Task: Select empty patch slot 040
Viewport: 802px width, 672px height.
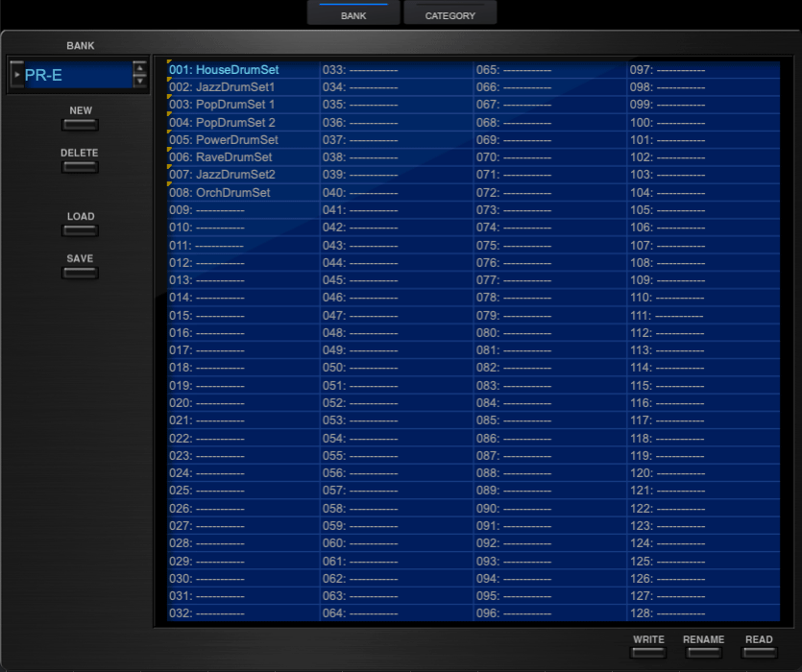Action: click(397, 192)
